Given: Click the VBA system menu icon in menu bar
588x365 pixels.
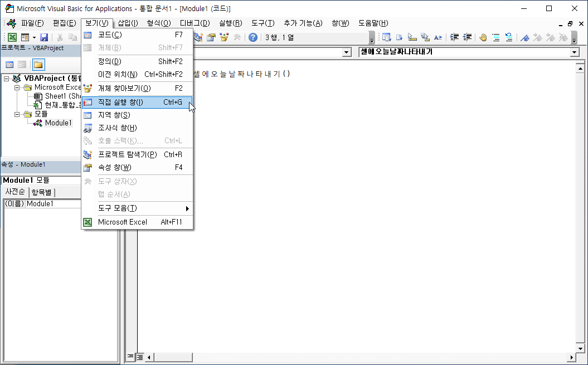Looking at the screenshot, I should click(x=12, y=23).
